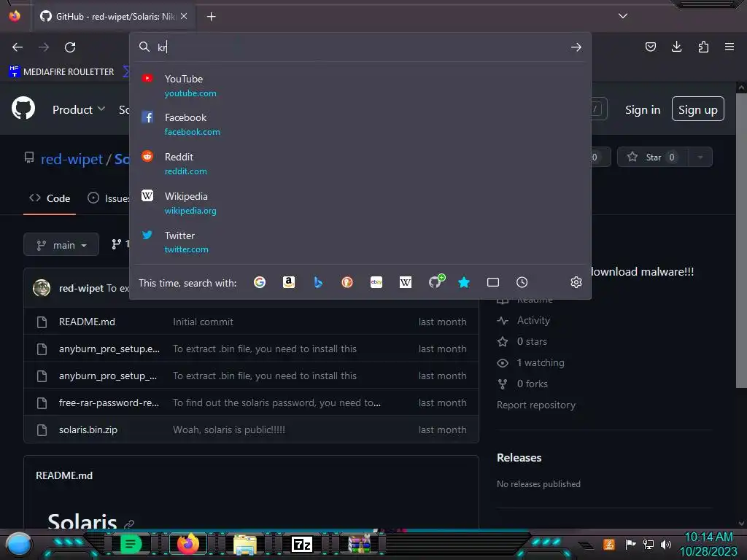The image size is (747, 560).
Task: Search with Amazon engine icon
Action: 289,282
